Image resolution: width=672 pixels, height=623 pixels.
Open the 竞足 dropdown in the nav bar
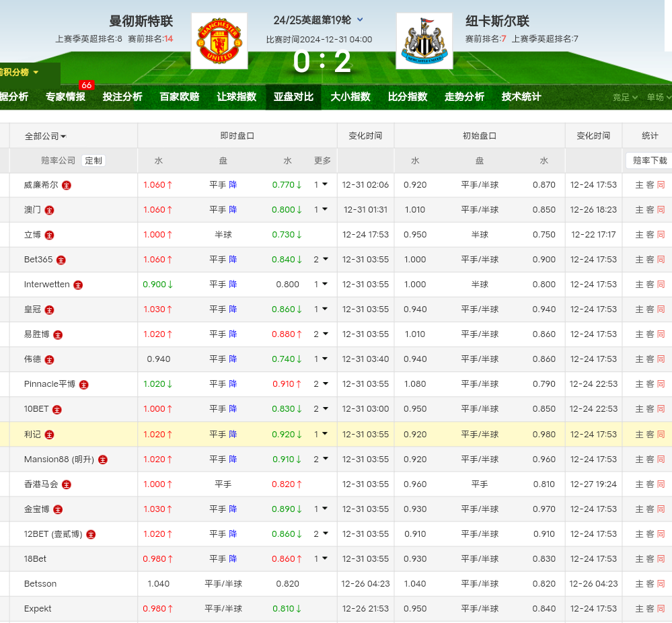click(x=625, y=98)
